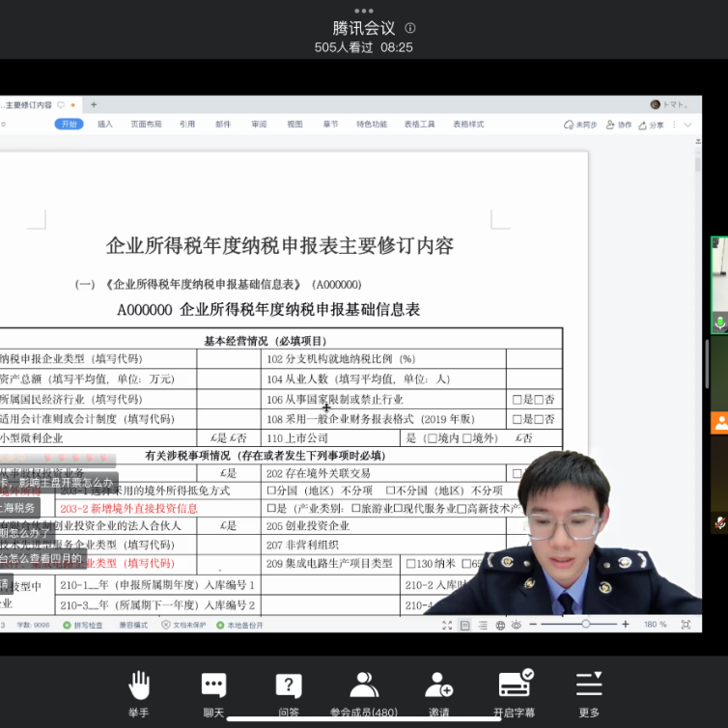
Task: Check 不分国（地区）不分项 box in row 203-1
Action: 390,490
